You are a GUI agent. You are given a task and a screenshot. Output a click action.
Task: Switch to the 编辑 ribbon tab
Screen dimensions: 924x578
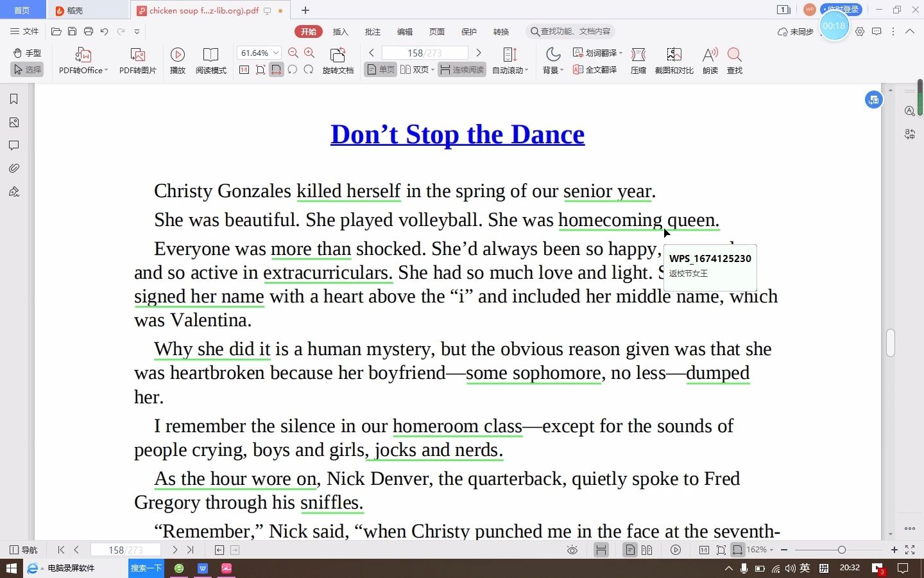click(x=405, y=31)
